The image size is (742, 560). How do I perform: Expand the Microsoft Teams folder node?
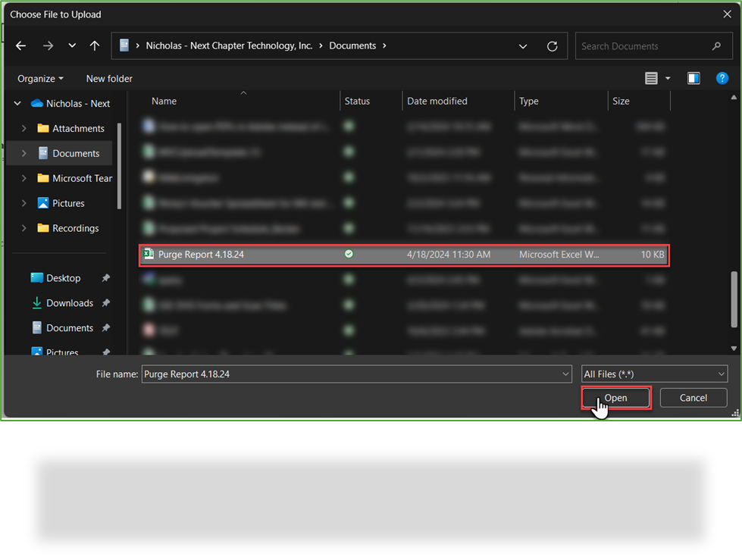23,178
